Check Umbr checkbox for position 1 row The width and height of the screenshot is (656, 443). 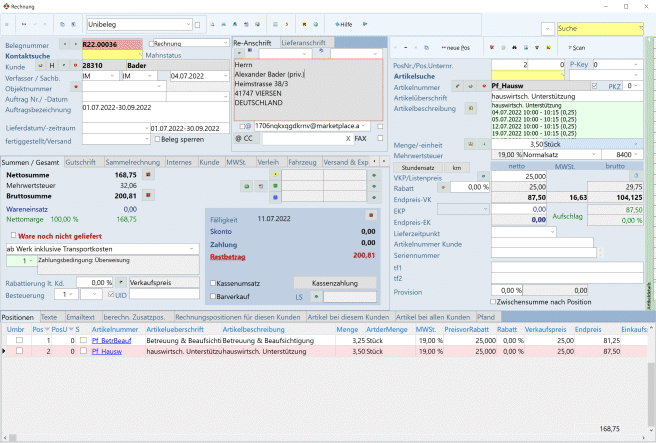pyautogui.click(x=19, y=340)
